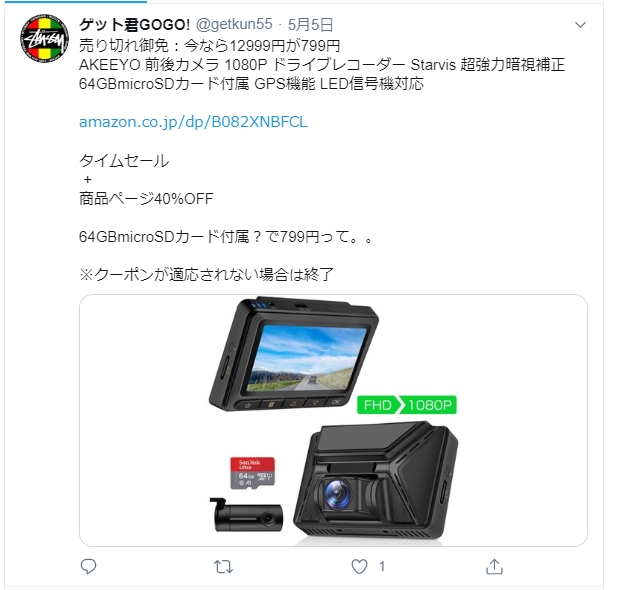Click the dashcam's landscape screen display

coord(306,358)
